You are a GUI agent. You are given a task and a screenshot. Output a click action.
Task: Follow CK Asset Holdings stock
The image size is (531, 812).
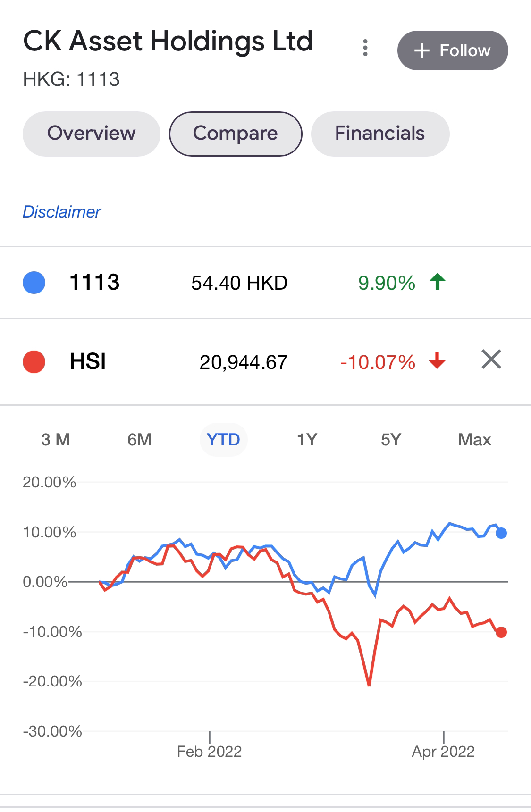tap(453, 50)
